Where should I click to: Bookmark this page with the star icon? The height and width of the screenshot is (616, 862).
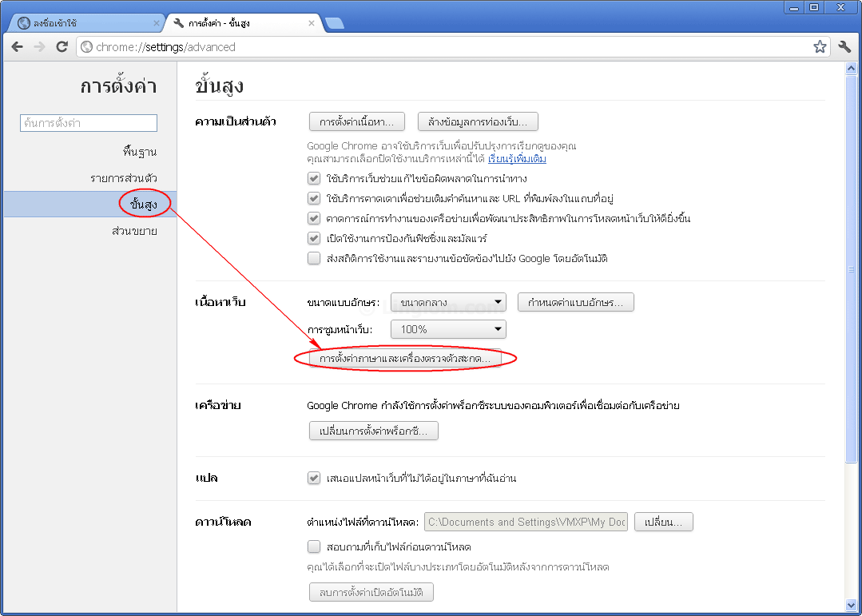(x=820, y=47)
